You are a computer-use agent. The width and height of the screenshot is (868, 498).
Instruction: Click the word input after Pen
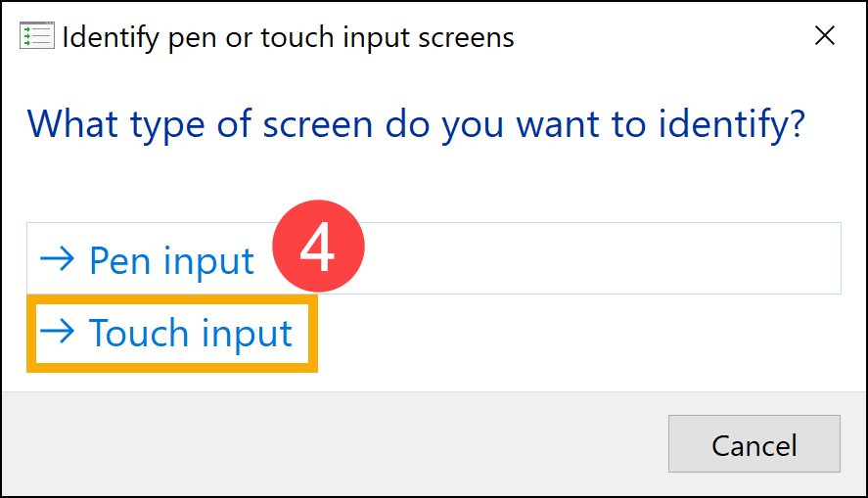[208, 262]
